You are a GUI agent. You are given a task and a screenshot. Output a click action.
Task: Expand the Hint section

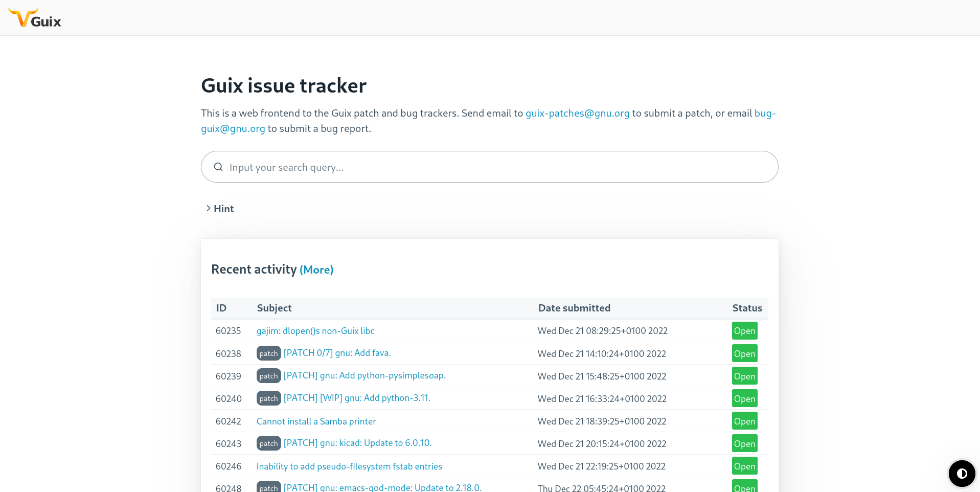point(220,209)
